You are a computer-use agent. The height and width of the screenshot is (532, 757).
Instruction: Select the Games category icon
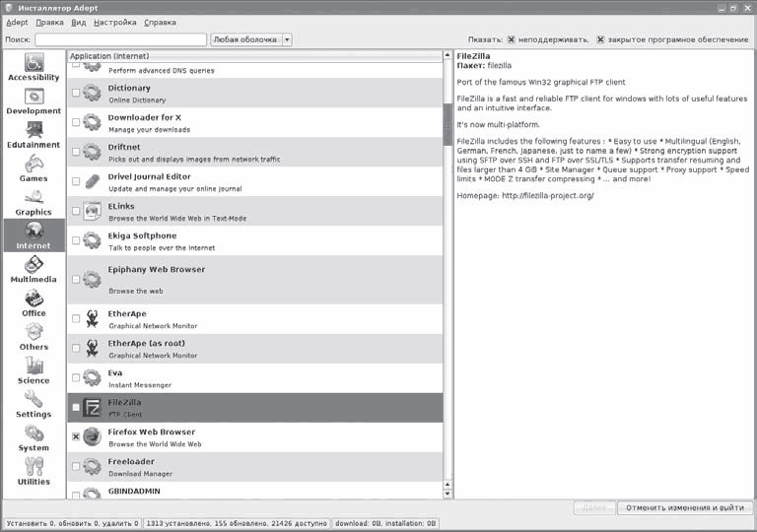(x=34, y=167)
